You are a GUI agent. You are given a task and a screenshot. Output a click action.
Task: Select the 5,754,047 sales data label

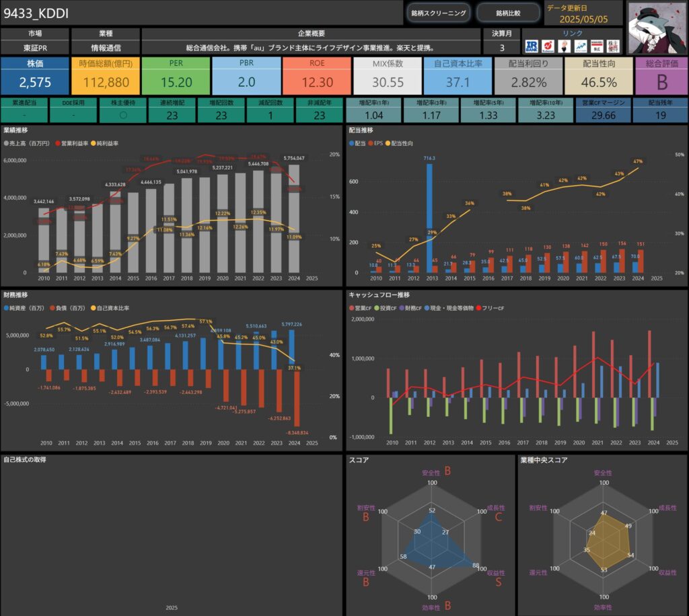tap(294, 158)
